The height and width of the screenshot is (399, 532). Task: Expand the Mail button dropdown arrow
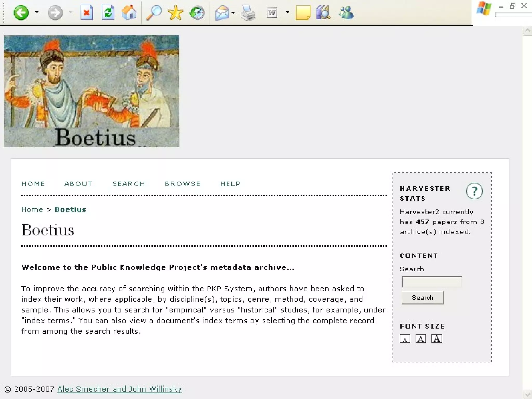[233, 12]
